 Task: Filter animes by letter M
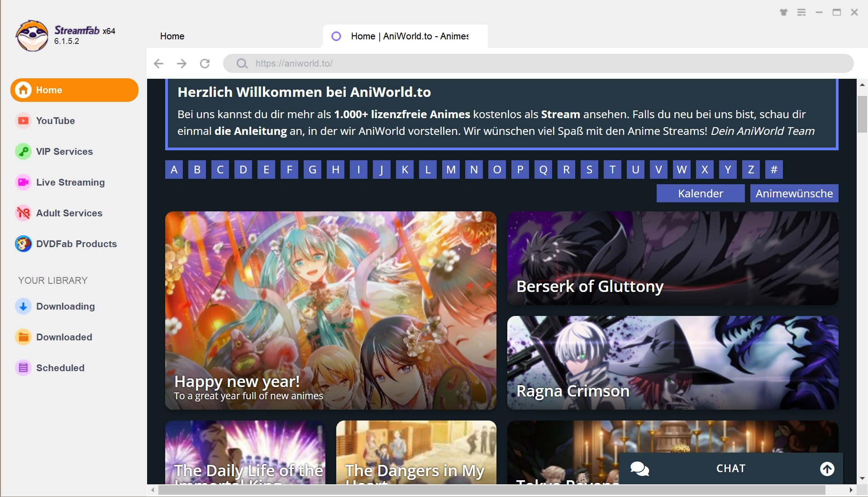(451, 170)
